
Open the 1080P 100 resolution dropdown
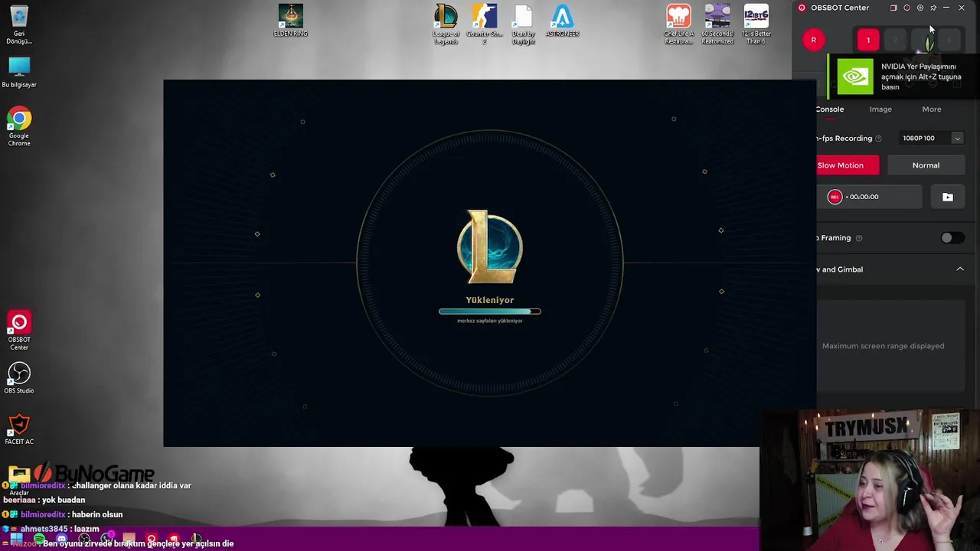(x=931, y=139)
